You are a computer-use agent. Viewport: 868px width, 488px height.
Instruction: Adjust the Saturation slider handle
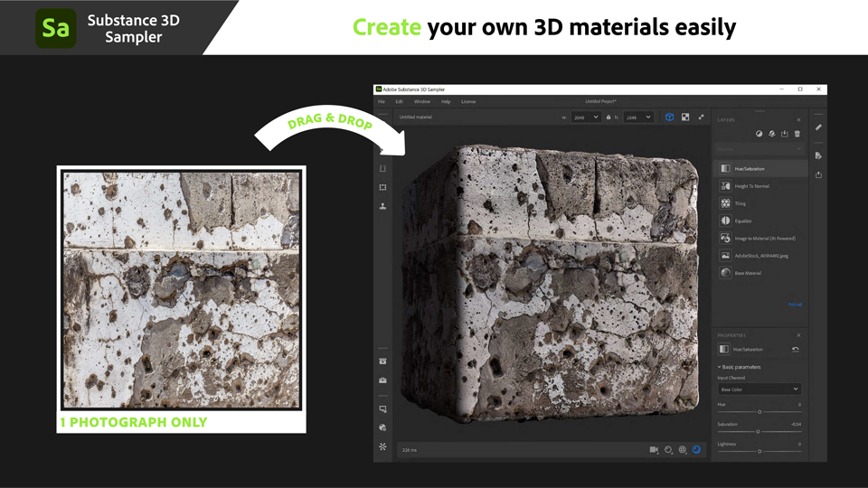[x=758, y=432]
